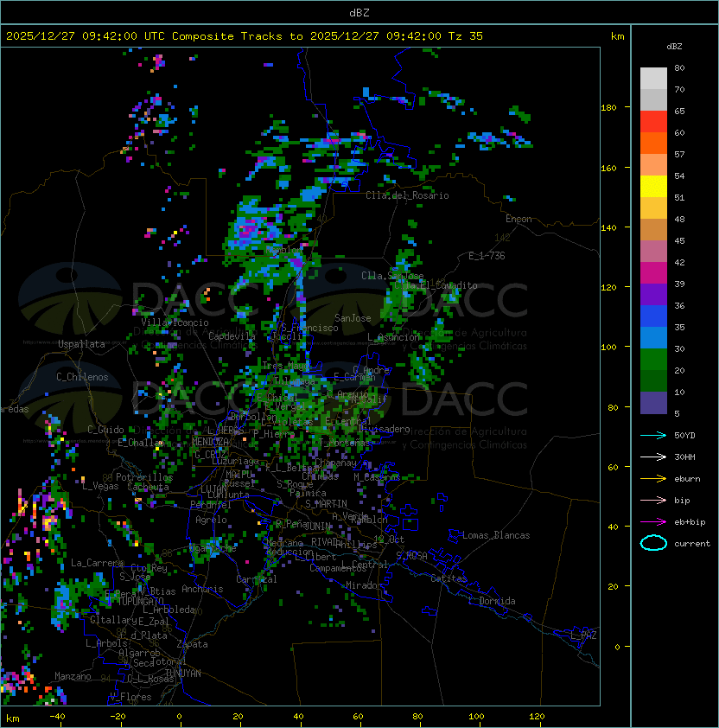Click the cyan 'current' ellipse legend symbol

click(x=653, y=543)
